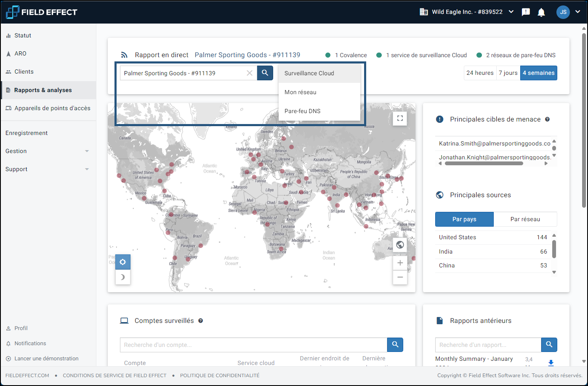Click right arrow of threat targets scrollbar
This screenshot has width=588, height=386.
pyautogui.click(x=546, y=163)
